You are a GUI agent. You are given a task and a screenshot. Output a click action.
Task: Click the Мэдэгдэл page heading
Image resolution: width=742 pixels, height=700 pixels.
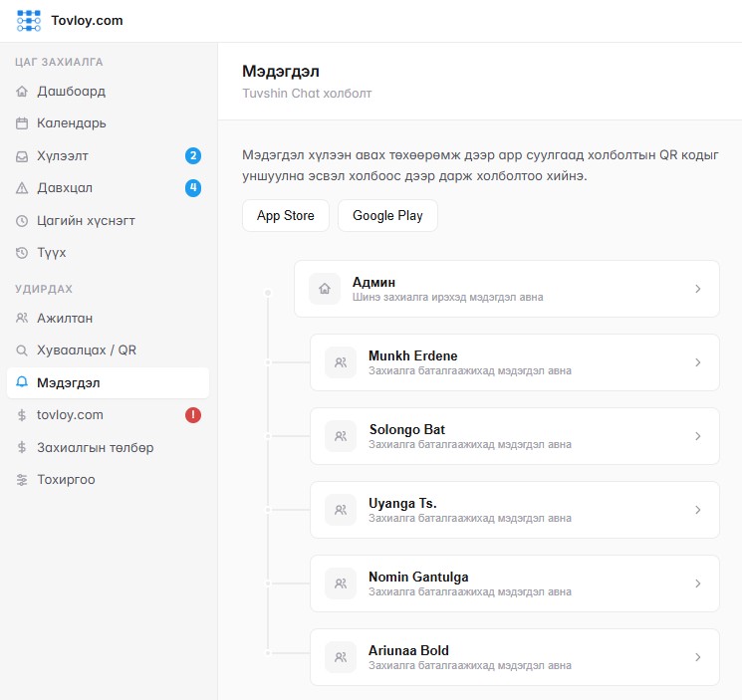click(x=281, y=72)
